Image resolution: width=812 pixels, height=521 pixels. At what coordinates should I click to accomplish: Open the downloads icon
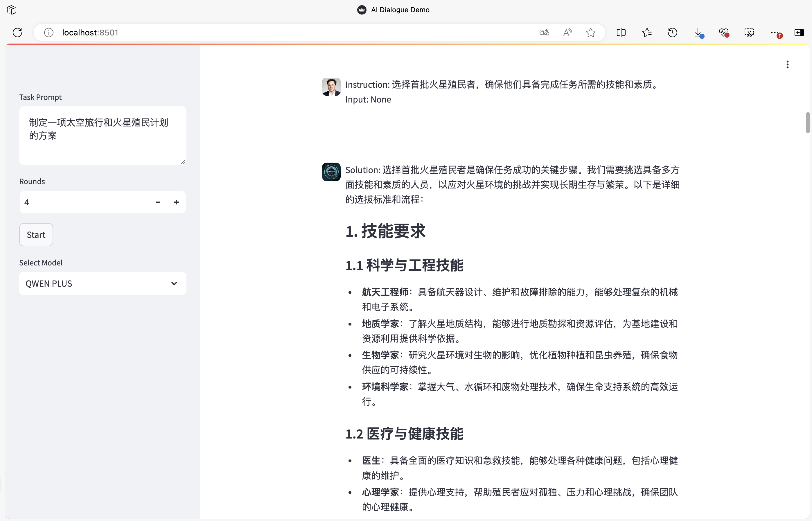pos(698,33)
